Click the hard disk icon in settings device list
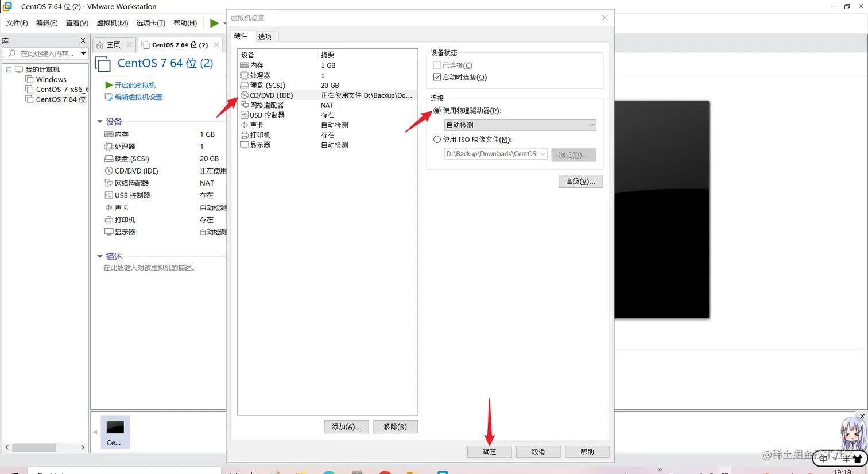 245,85
